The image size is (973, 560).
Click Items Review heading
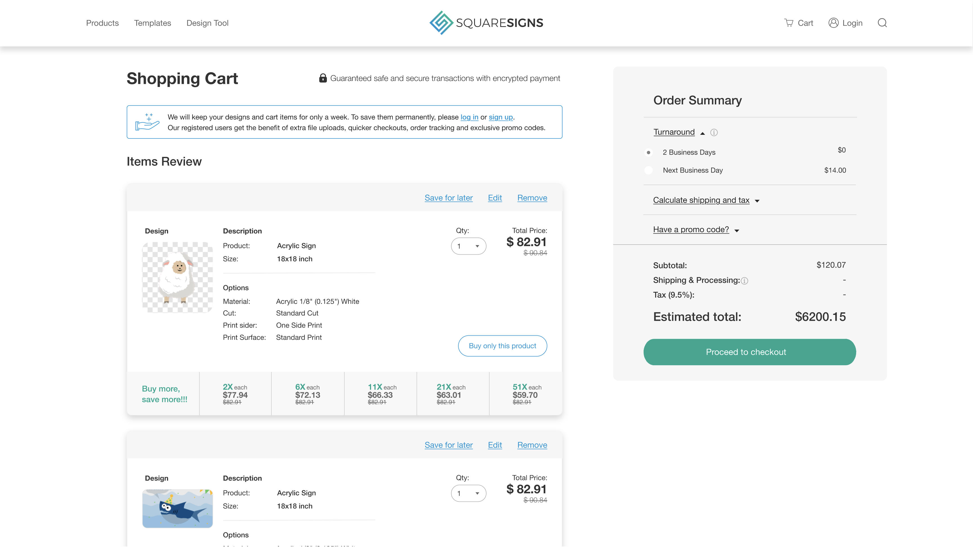click(x=164, y=162)
